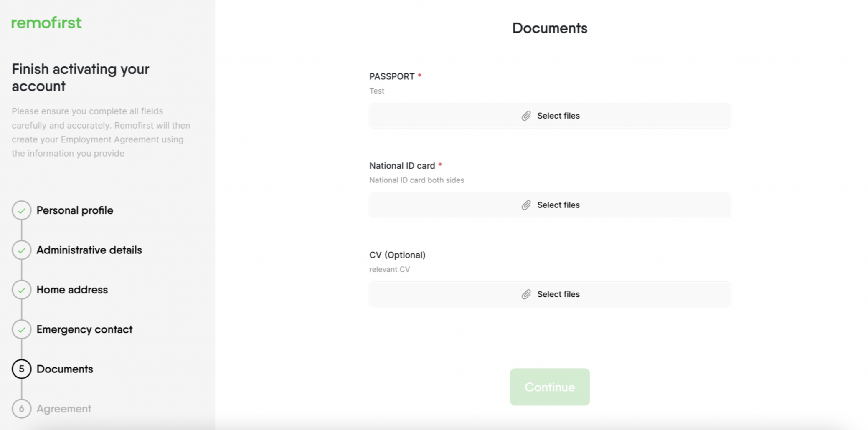Screen dimensions: 868x430
Task: Select files for the PASSPORT upload
Action: pyautogui.click(x=550, y=116)
